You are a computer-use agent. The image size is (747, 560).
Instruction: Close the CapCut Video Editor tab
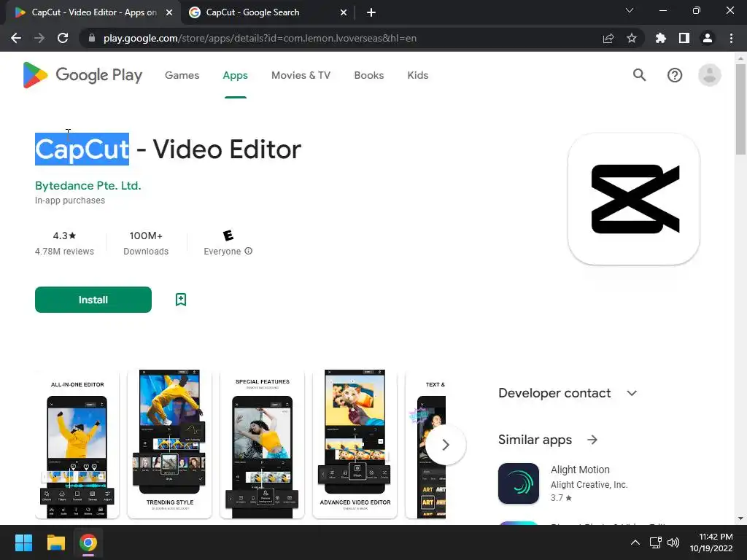tap(169, 12)
